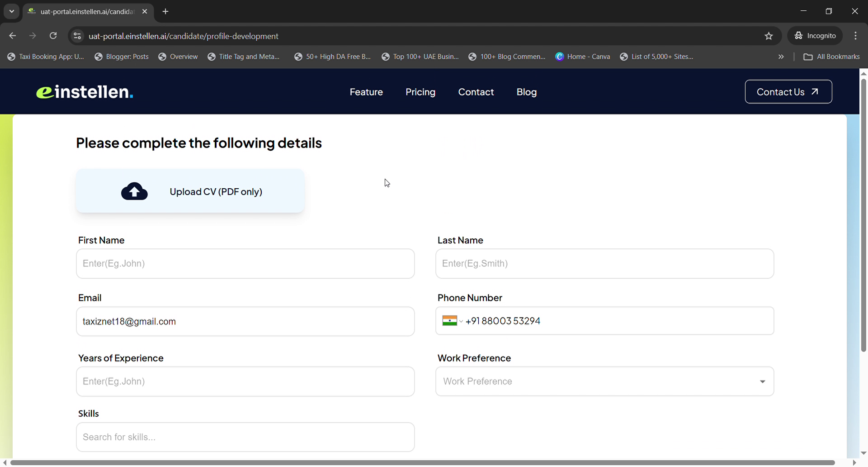Click the First Name input field
868x467 pixels.
click(245, 263)
